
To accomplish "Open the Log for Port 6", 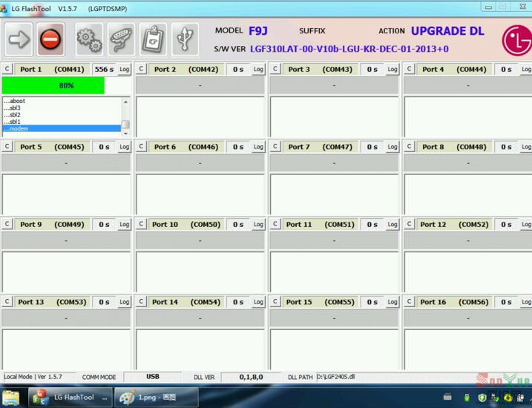I will (x=258, y=147).
